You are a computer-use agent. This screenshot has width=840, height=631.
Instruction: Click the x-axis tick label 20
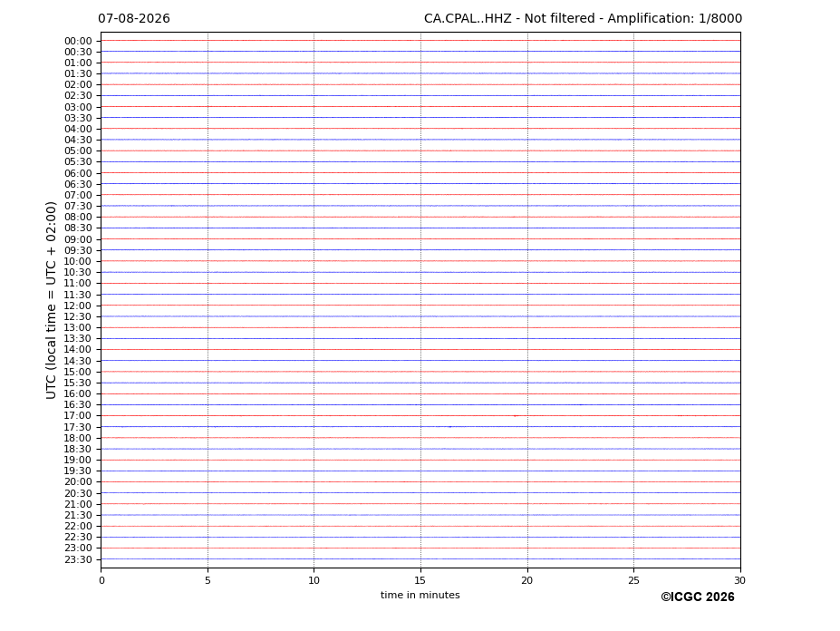(527, 580)
